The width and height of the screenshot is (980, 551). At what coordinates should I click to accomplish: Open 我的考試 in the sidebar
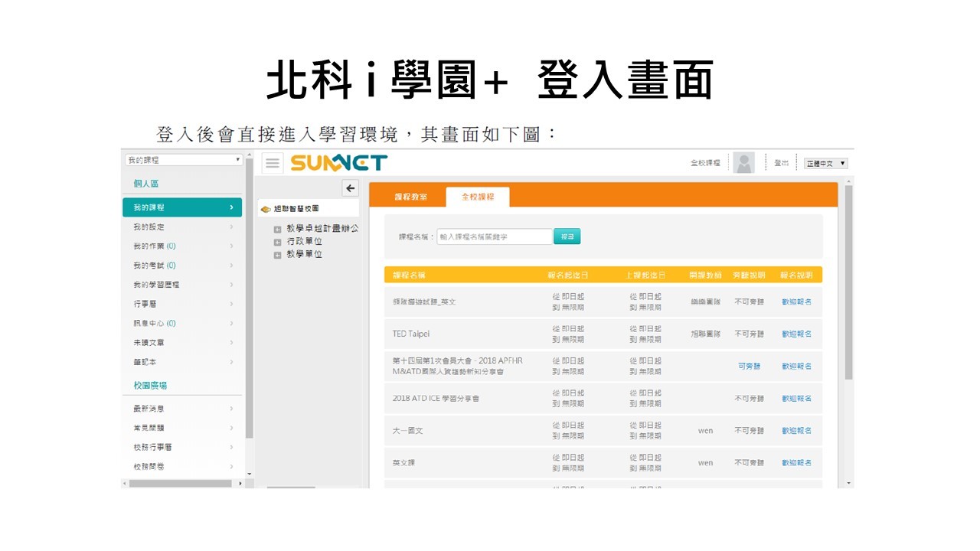click(x=182, y=266)
